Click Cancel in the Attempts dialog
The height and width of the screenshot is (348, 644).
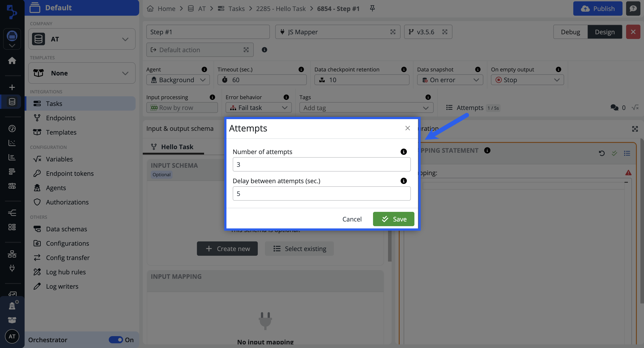click(352, 219)
